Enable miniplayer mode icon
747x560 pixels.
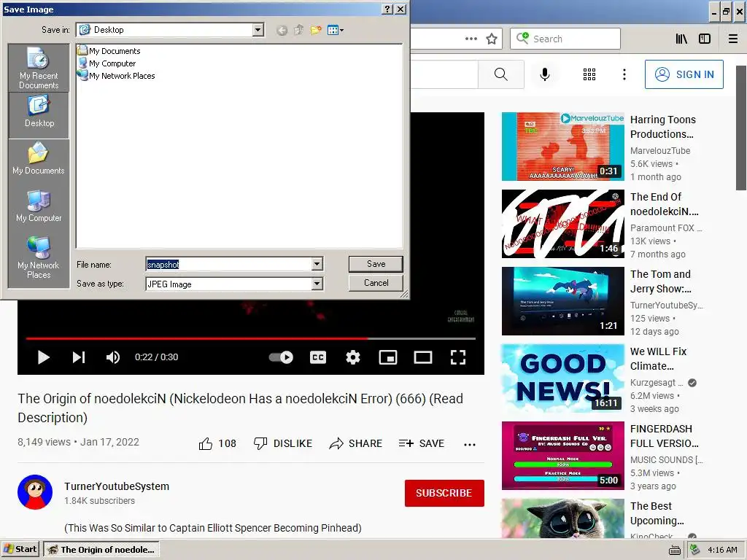click(x=388, y=357)
